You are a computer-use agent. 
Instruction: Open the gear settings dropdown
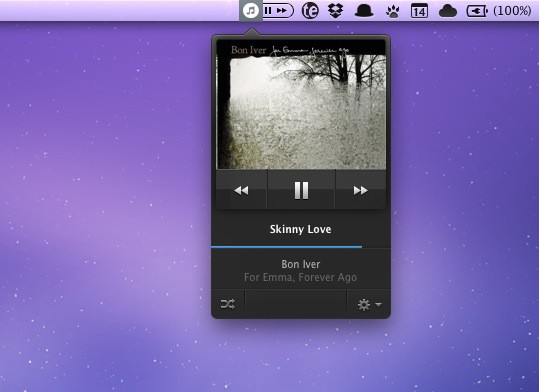[x=369, y=304]
